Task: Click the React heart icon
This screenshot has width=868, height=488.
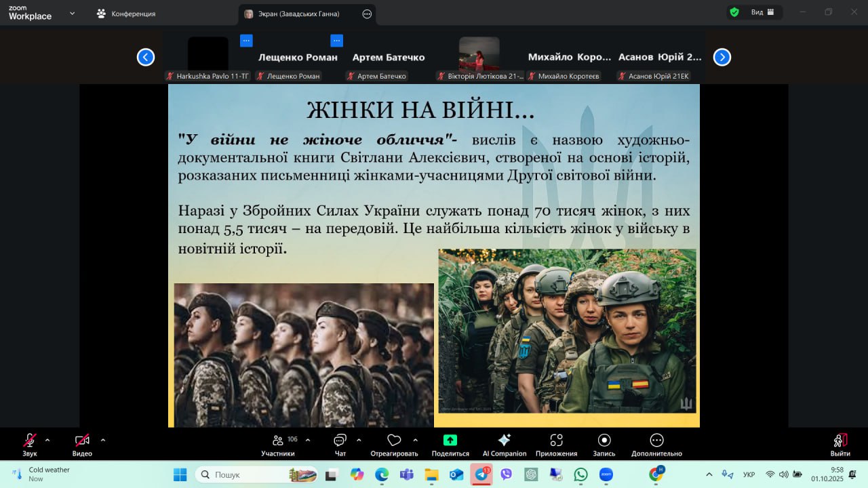Action: pos(394,444)
